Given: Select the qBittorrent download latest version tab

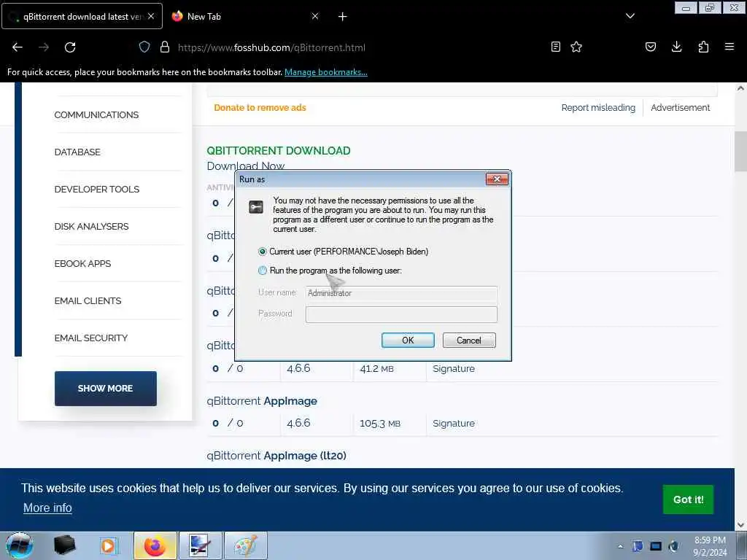Looking at the screenshot, I should pos(82,16).
